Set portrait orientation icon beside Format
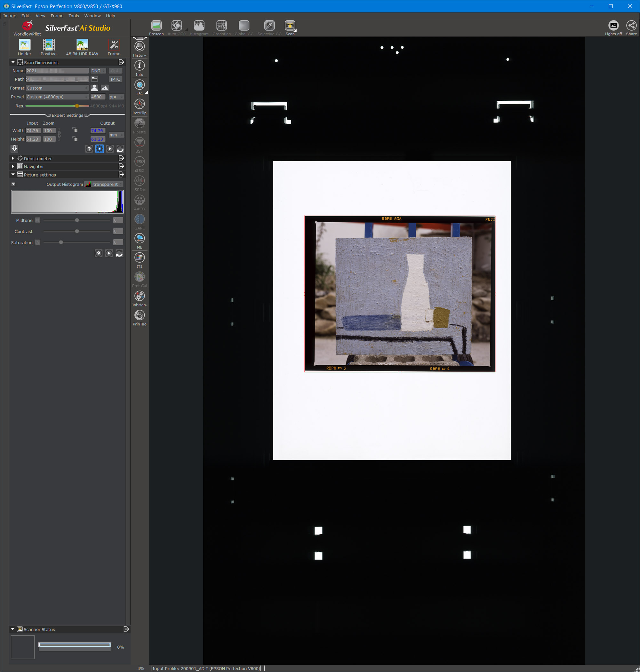 94,88
